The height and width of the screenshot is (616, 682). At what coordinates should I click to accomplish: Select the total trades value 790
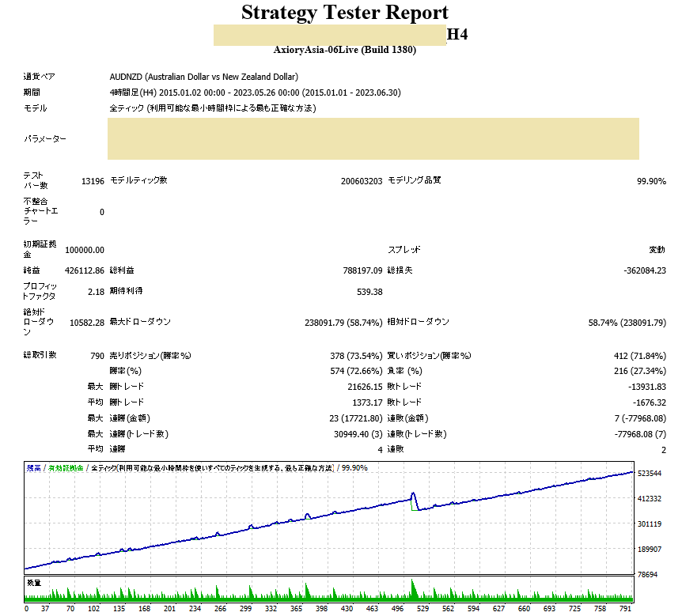(x=97, y=356)
